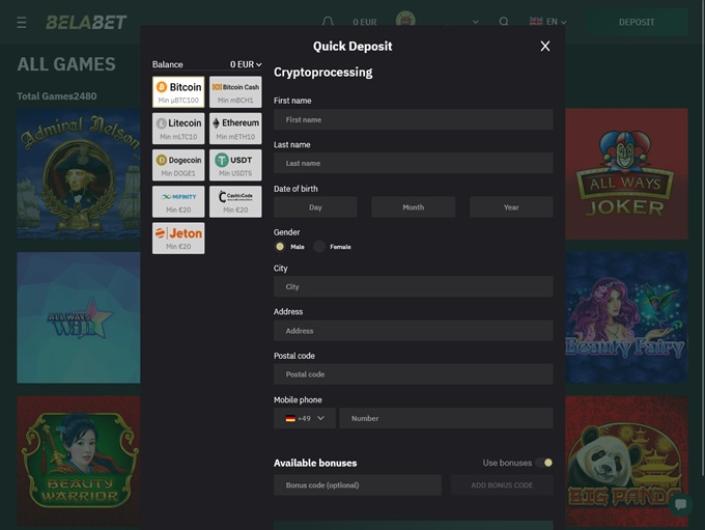Viewport: 705px width, 530px height.
Task: Select the Female gender radio
Action: (x=319, y=246)
